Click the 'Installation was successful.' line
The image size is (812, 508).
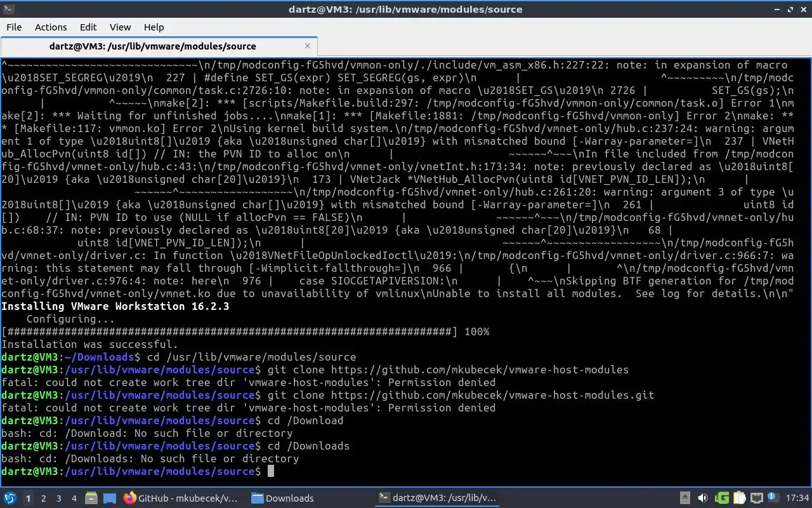point(90,344)
